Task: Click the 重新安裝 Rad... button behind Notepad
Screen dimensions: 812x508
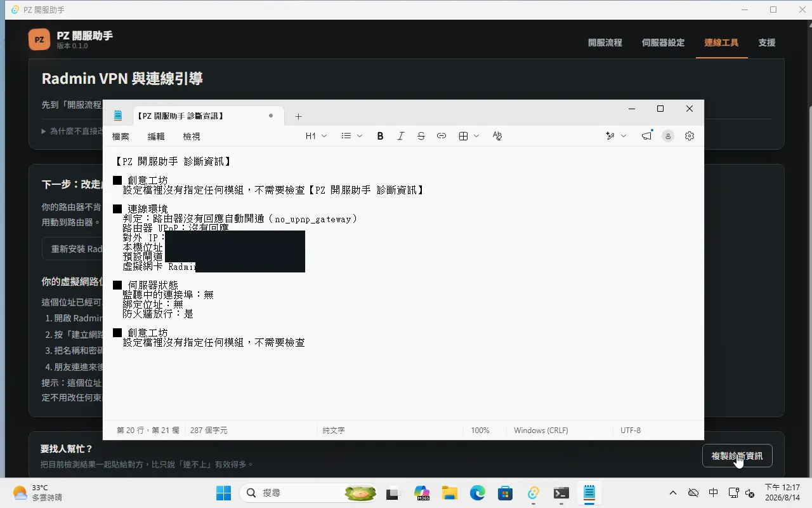Action: click(72, 249)
